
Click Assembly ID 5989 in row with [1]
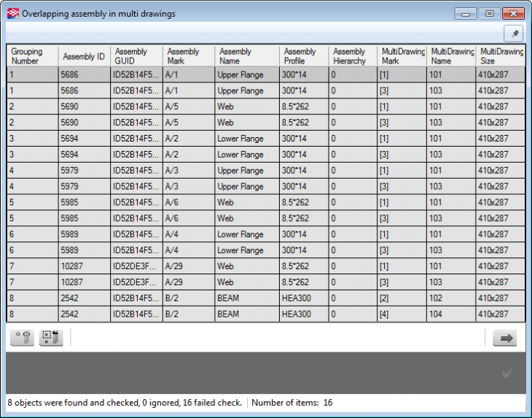pos(85,234)
